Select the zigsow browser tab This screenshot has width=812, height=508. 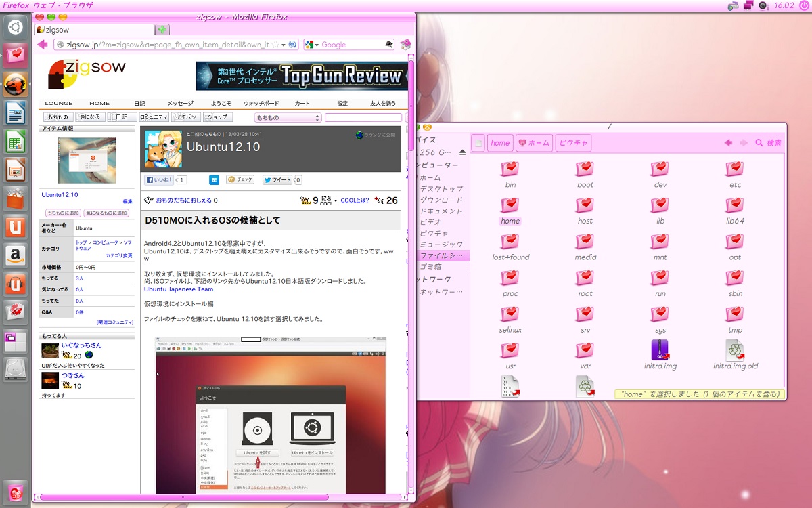coord(95,30)
